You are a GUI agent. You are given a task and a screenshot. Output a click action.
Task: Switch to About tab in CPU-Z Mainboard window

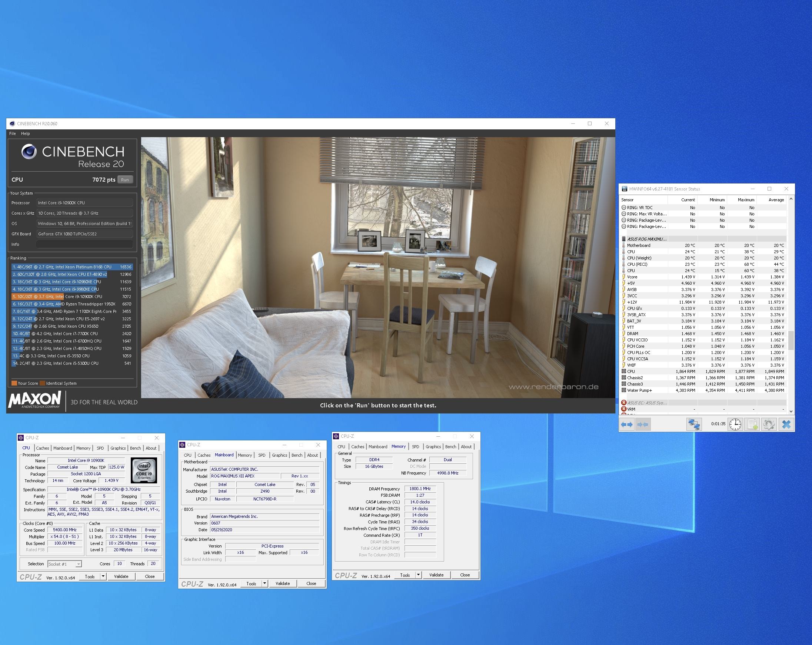(313, 455)
